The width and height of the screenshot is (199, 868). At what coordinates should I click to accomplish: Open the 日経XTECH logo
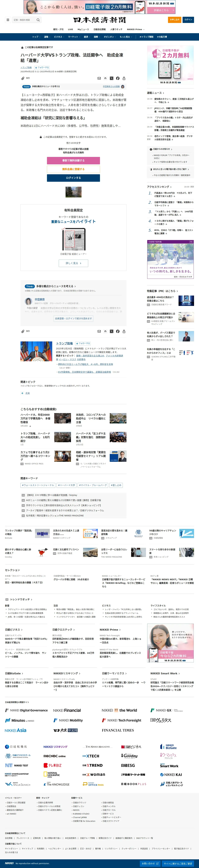click(91, 756)
